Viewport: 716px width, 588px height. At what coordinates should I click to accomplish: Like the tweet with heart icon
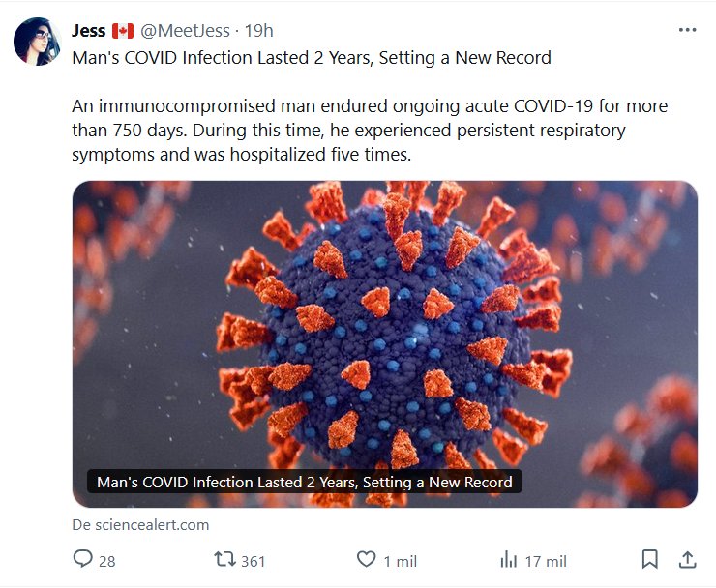point(366,559)
